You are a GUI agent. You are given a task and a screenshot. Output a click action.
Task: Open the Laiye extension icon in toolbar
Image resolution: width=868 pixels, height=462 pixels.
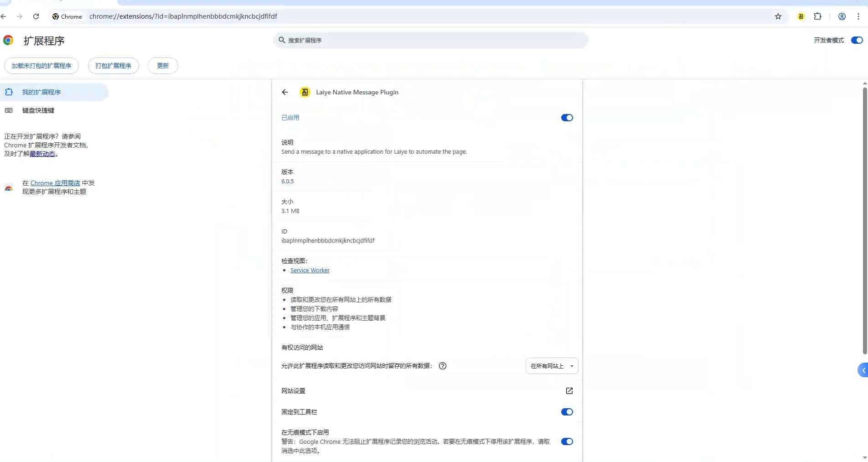[x=801, y=16]
